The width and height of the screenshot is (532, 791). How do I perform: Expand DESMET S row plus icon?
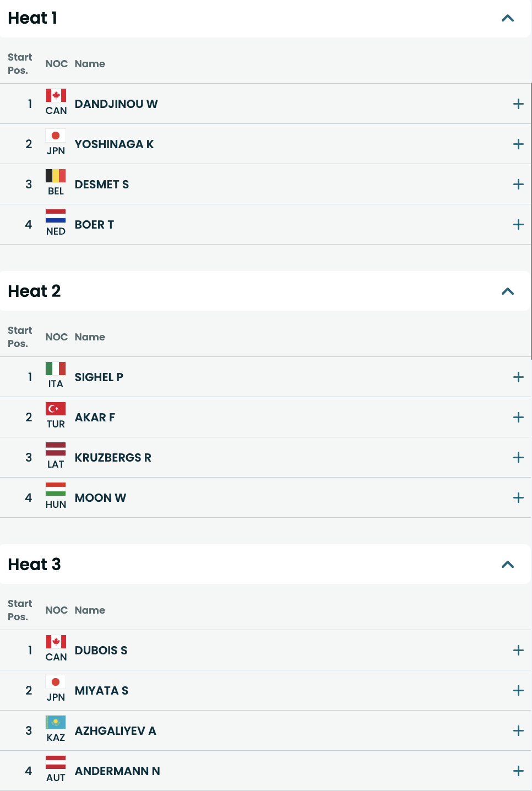pos(518,184)
